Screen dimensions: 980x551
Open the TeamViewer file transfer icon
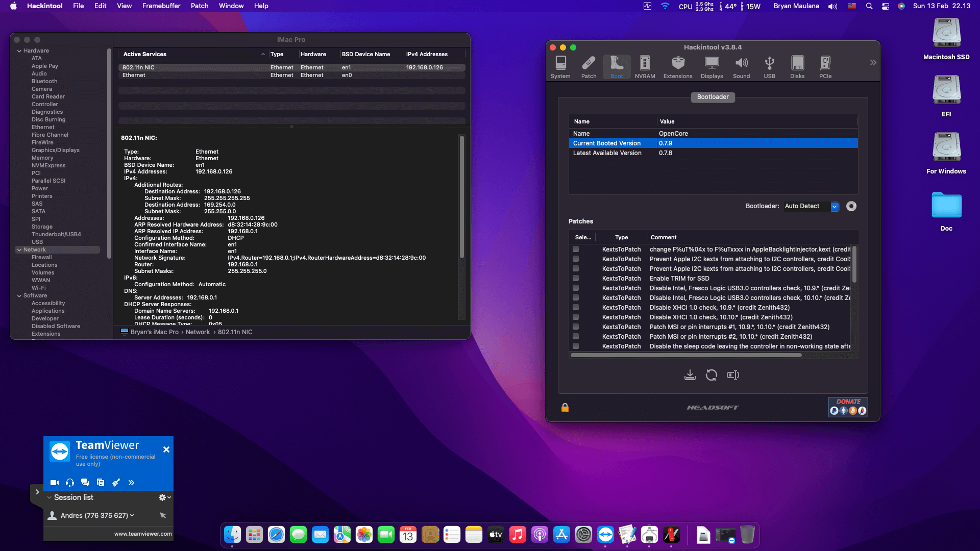click(x=101, y=482)
